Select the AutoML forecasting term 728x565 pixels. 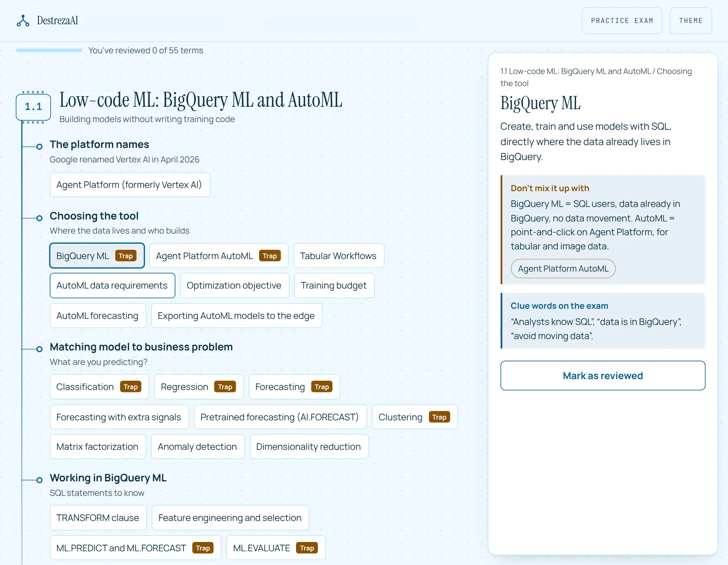(97, 316)
